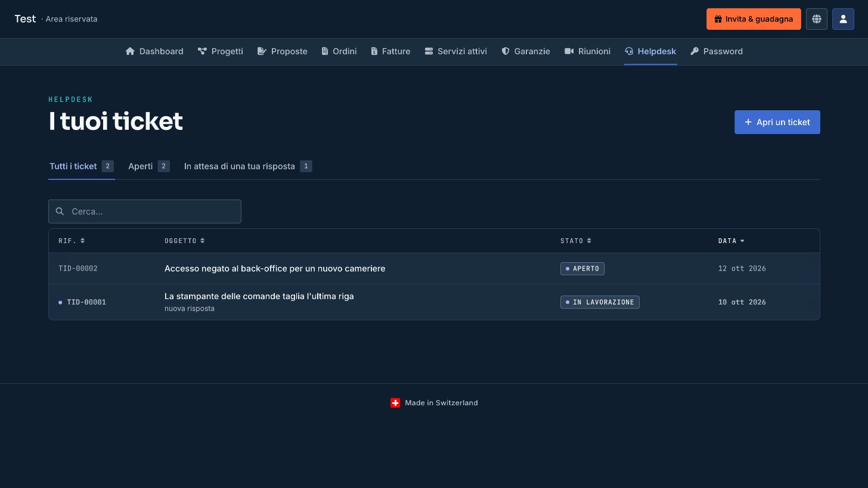
Task: Open ticket about La stampante delle comande
Action: coord(259,296)
